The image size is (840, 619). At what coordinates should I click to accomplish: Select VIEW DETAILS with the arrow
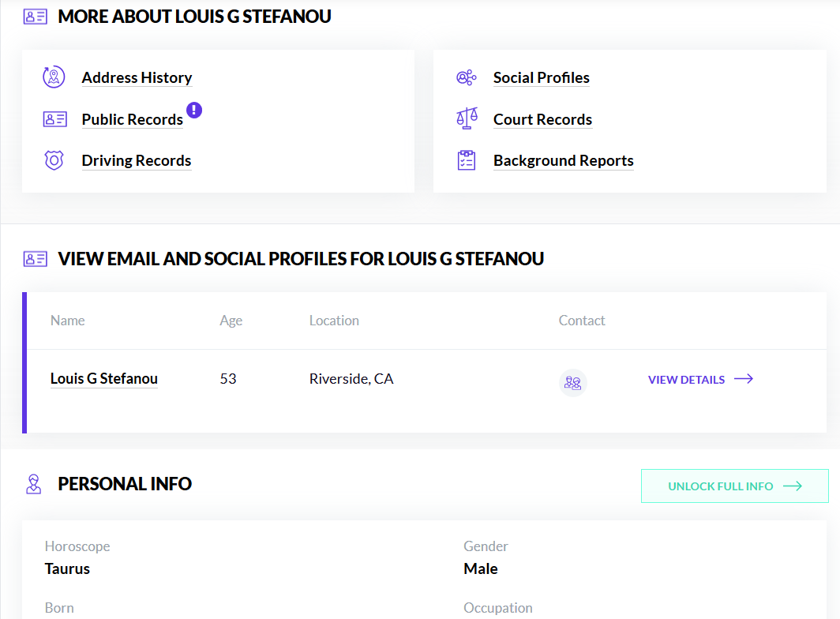[699, 380]
